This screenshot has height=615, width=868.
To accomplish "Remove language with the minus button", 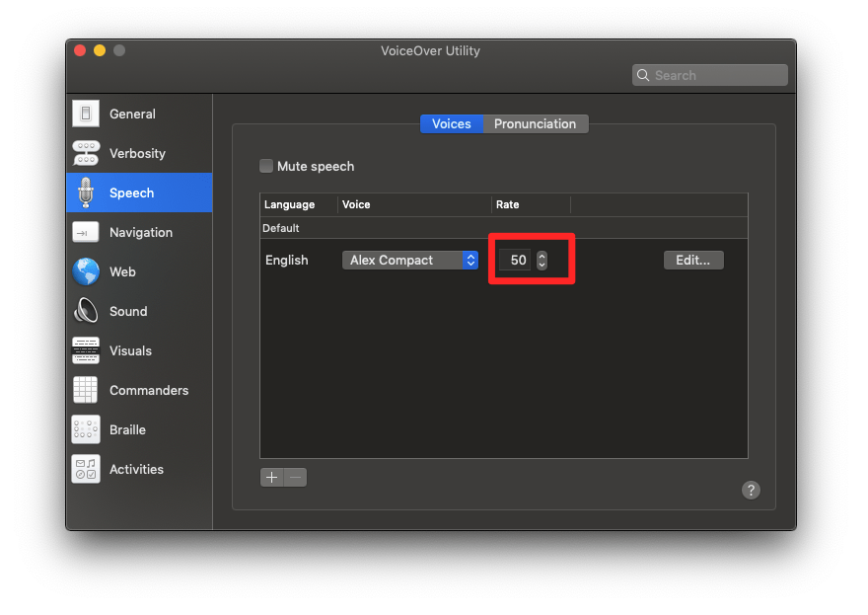I will 296,477.
